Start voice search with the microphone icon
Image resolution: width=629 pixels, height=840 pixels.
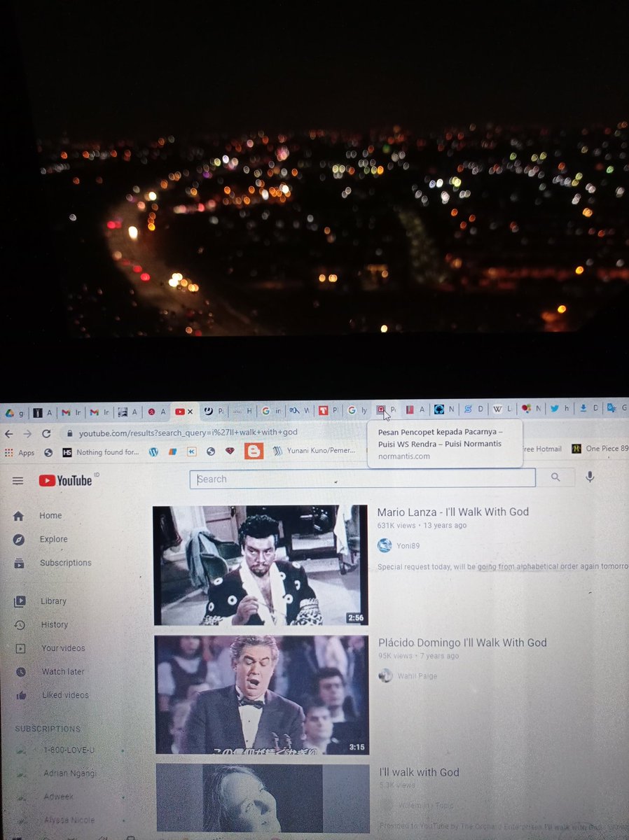point(590,477)
